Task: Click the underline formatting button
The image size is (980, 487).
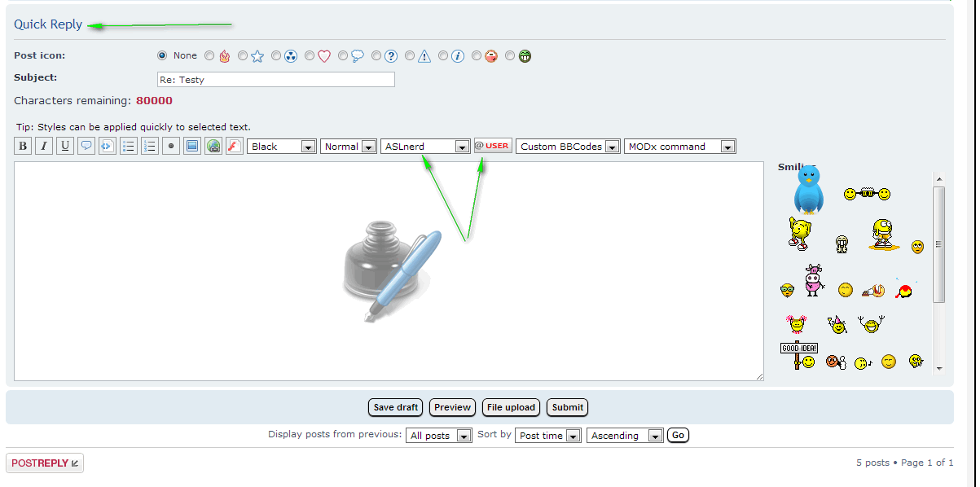Action: [x=65, y=147]
